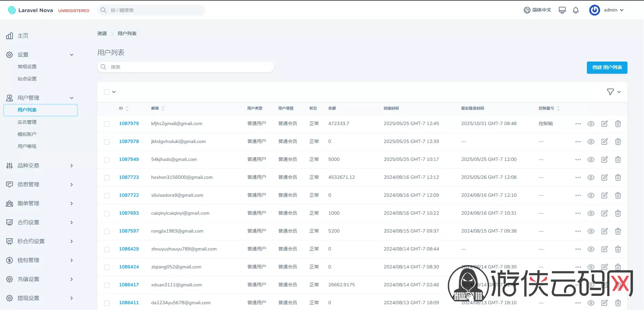The width and height of the screenshot is (644, 310).
Task: Go to 站点设置 sidebar item
Action: (27, 79)
